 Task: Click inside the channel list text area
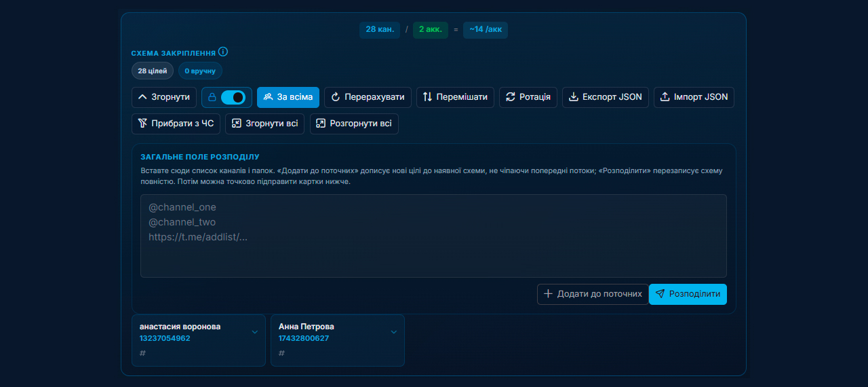click(x=433, y=236)
